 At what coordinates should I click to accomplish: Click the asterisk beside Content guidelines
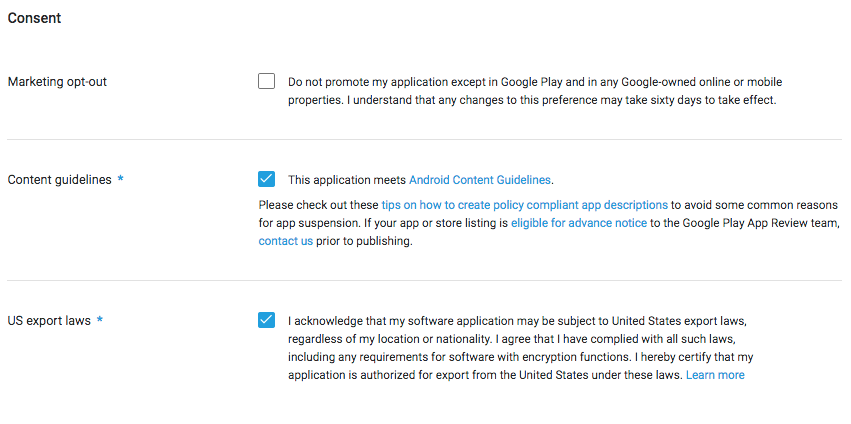pos(121,180)
